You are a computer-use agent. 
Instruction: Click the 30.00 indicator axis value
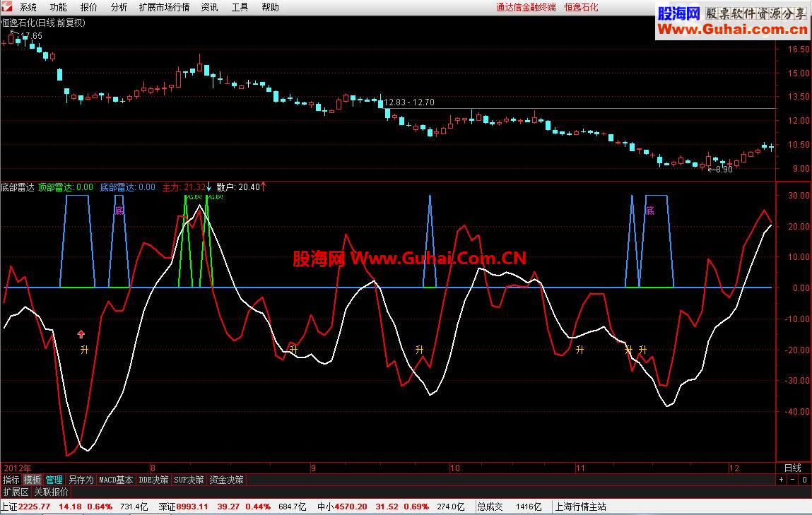pyautogui.click(x=799, y=195)
